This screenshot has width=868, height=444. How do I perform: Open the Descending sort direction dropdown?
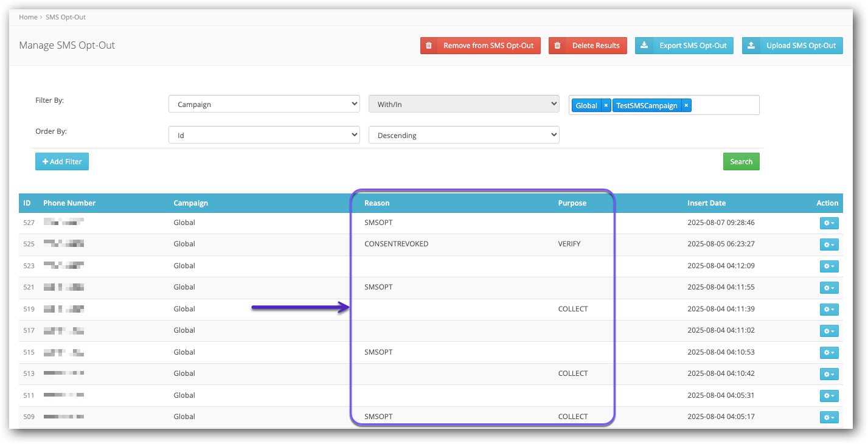pyautogui.click(x=464, y=135)
